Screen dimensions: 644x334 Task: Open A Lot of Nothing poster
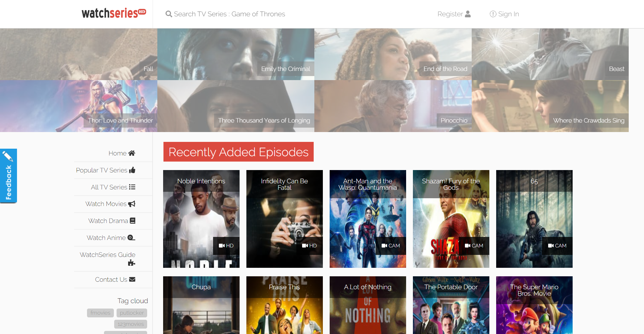click(368, 305)
